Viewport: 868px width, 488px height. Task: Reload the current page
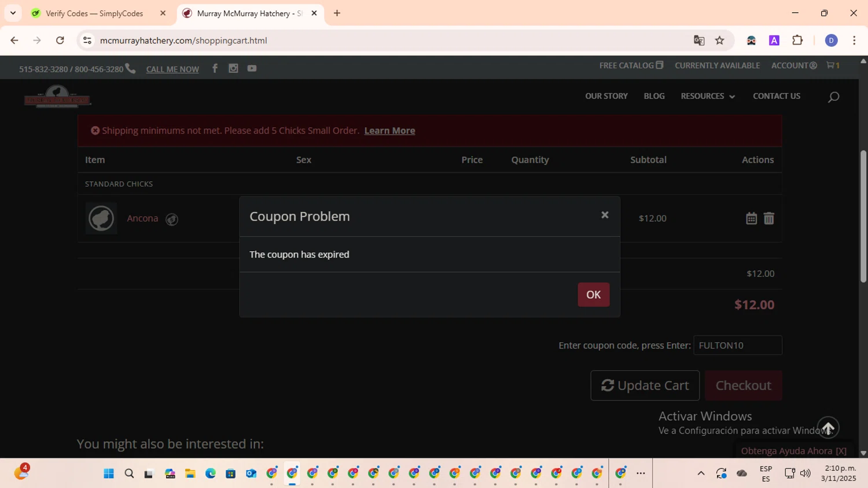click(x=60, y=41)
